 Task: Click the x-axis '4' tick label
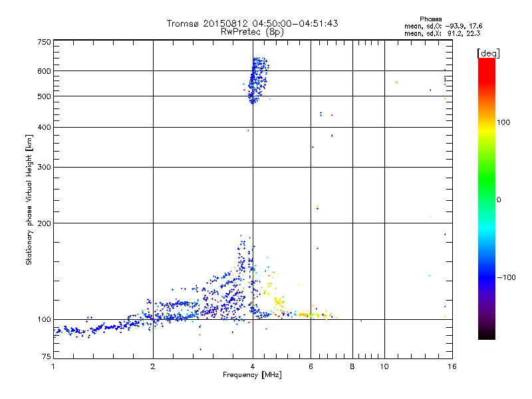coord(253,366)
